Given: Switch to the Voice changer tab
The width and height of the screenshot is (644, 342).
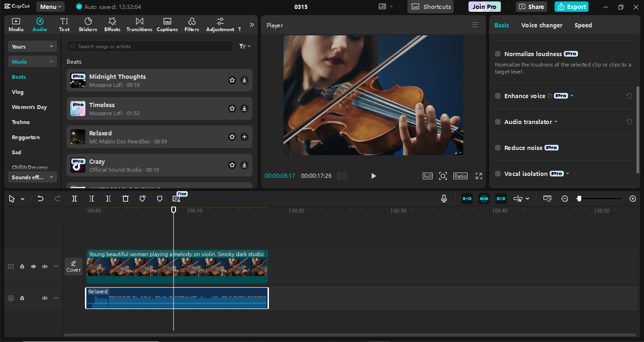Looking at the screenshot, I should pos(542,25).
